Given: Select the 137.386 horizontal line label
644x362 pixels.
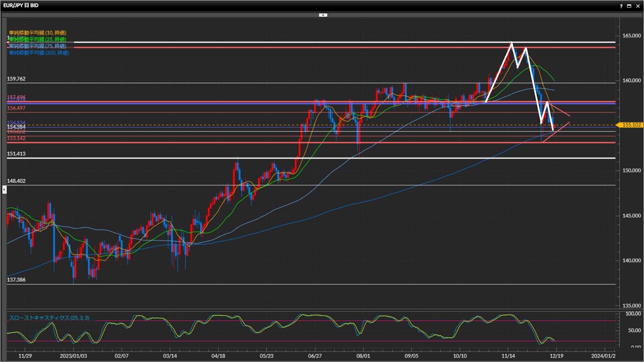Looking at the screenshot, I should coord(16,280).
